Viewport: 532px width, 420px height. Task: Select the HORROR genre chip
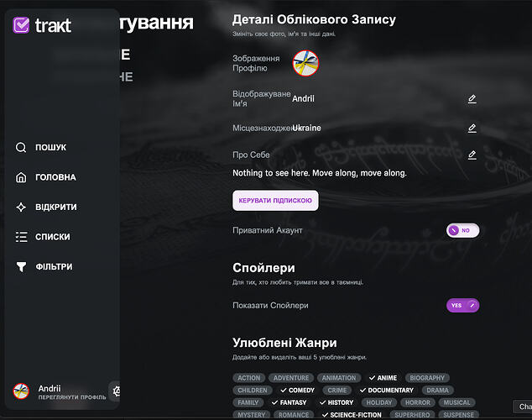point(418,402)
